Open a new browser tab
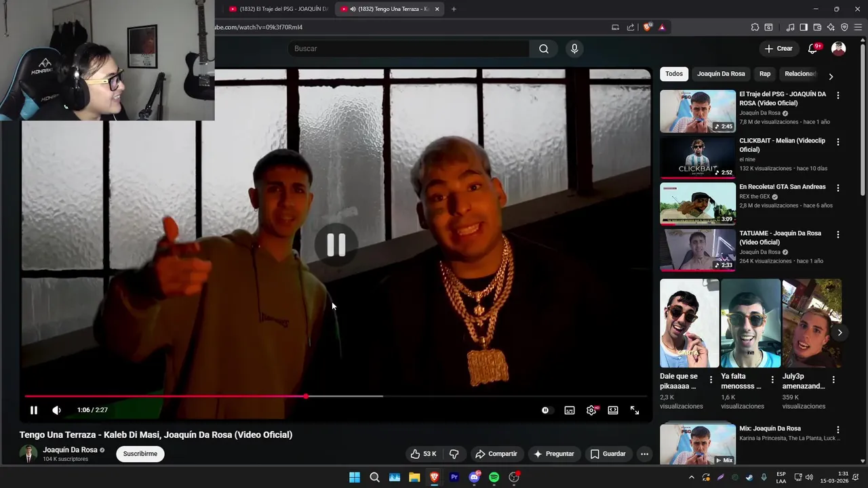 pyautogui.click(x=454, y=9)
